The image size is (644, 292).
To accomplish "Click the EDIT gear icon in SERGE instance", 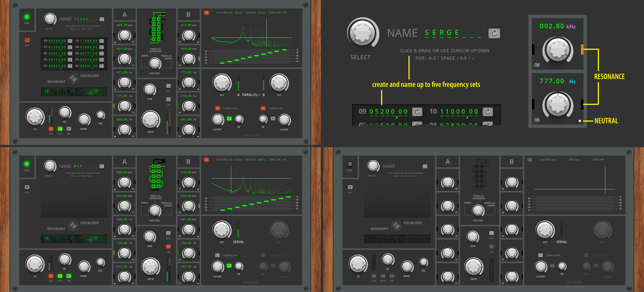I will [x=27, y=40].
